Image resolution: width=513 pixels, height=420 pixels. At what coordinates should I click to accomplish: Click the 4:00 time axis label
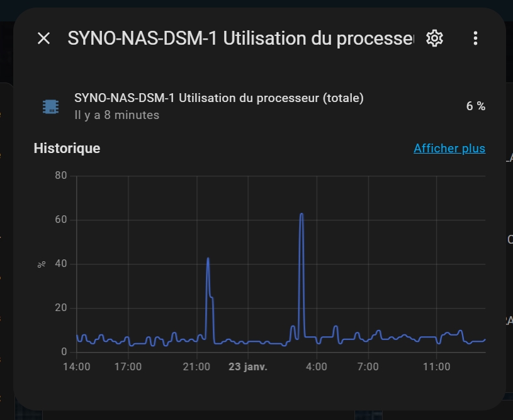coord(317,366)
